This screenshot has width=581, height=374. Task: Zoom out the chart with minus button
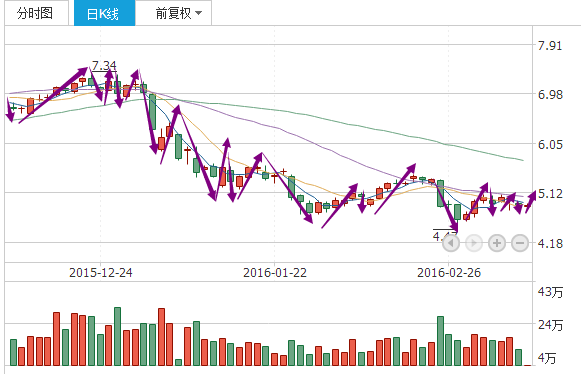[x=520, y=243]
